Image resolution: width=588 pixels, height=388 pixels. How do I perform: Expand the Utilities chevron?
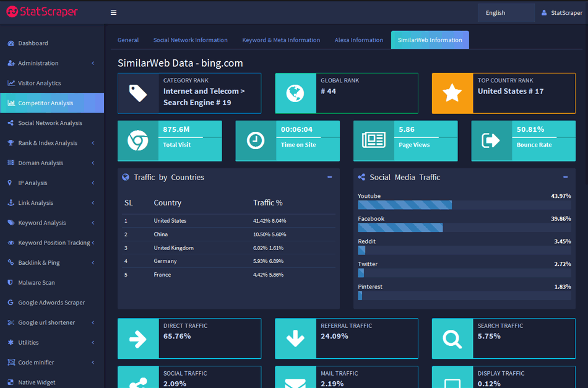point(93,342)
